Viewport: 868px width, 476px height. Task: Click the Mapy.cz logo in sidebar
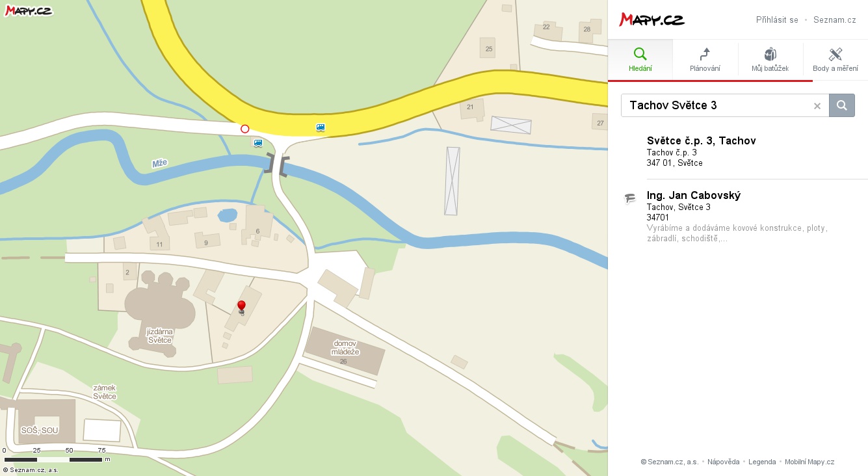[x=651, y=20]
